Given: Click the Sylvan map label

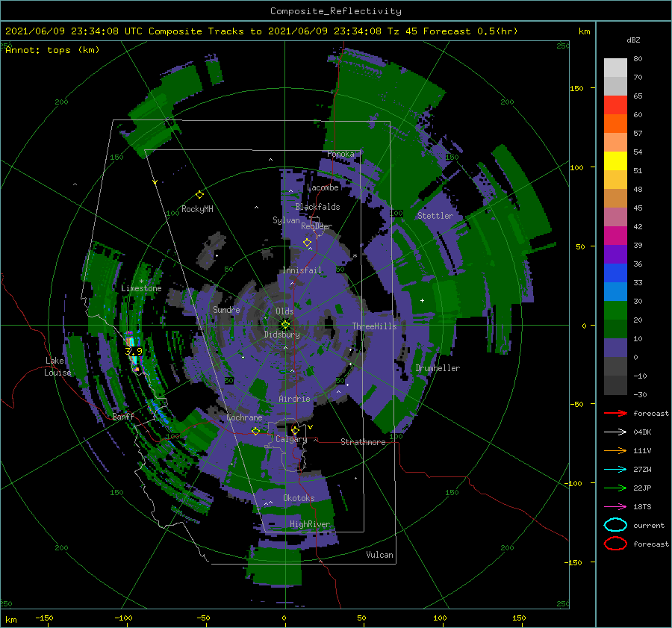Looking at the screenshot, I should (x=286, y=220).
